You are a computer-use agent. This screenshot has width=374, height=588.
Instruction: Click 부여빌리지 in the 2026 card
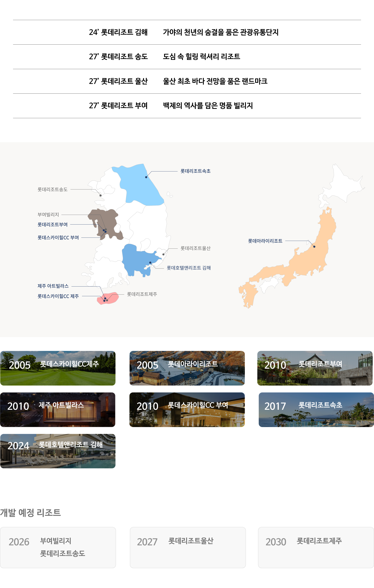coord(55,541)
